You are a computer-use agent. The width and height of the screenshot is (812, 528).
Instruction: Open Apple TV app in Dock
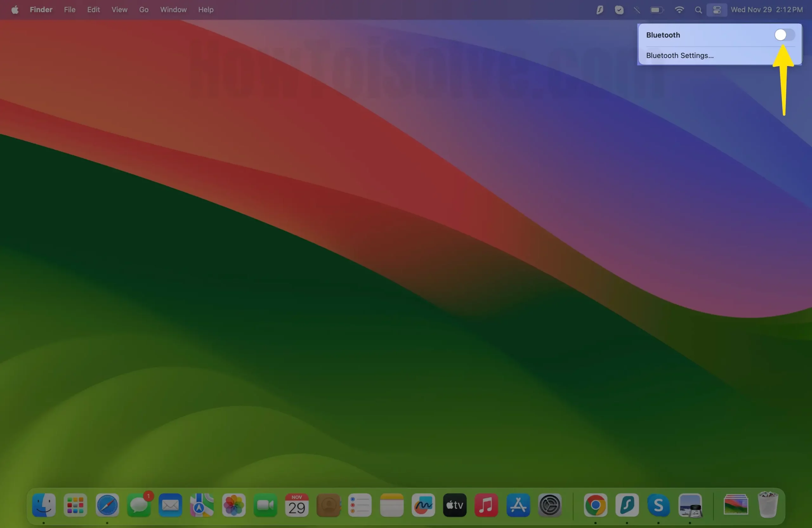455,505
